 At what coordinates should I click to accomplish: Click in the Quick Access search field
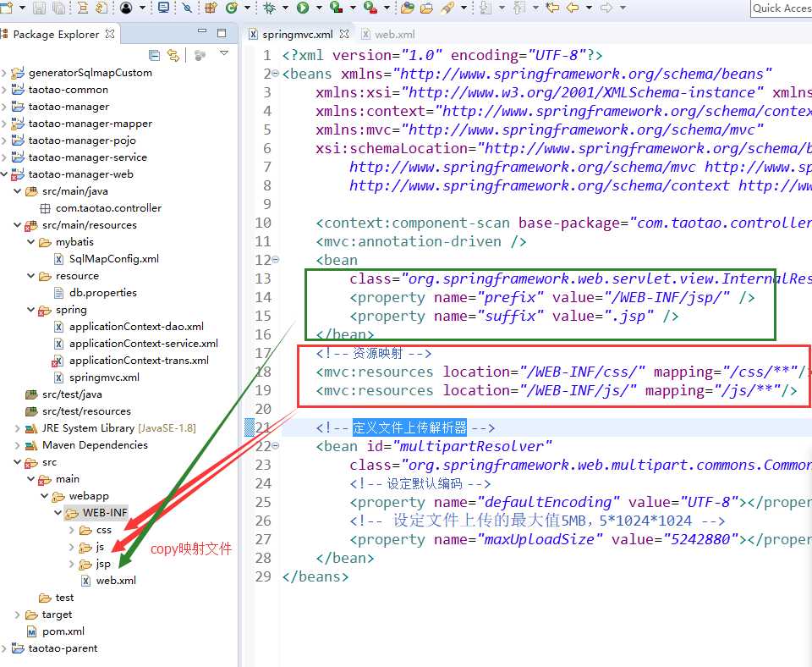point(781,8)
